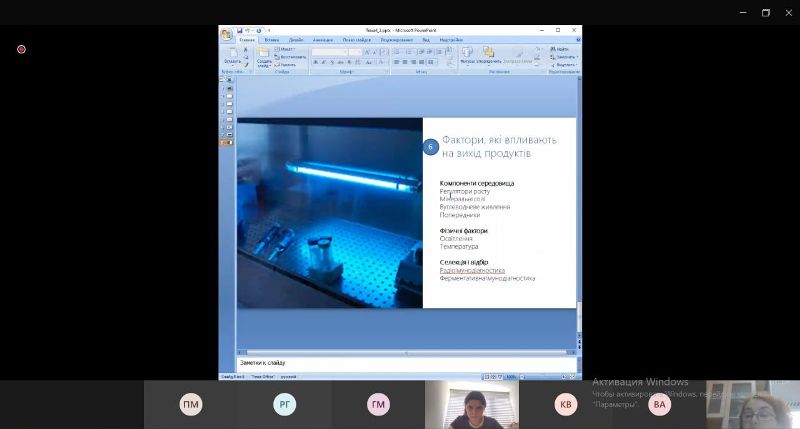Viewport: 800px width, 429px height.
Task: Open the font size combo box
Action: pyautogui.click(x=355, y=52)
